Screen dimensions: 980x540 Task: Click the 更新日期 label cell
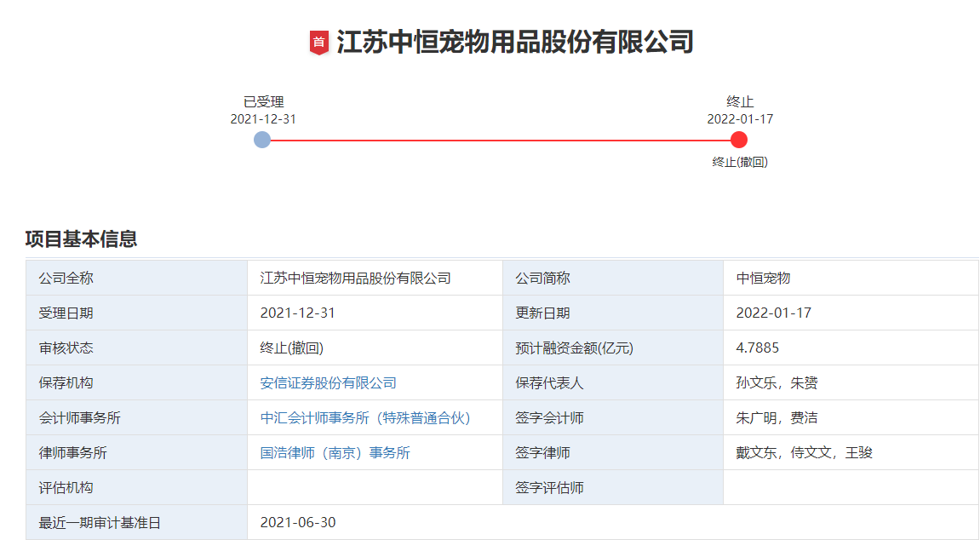612,313
